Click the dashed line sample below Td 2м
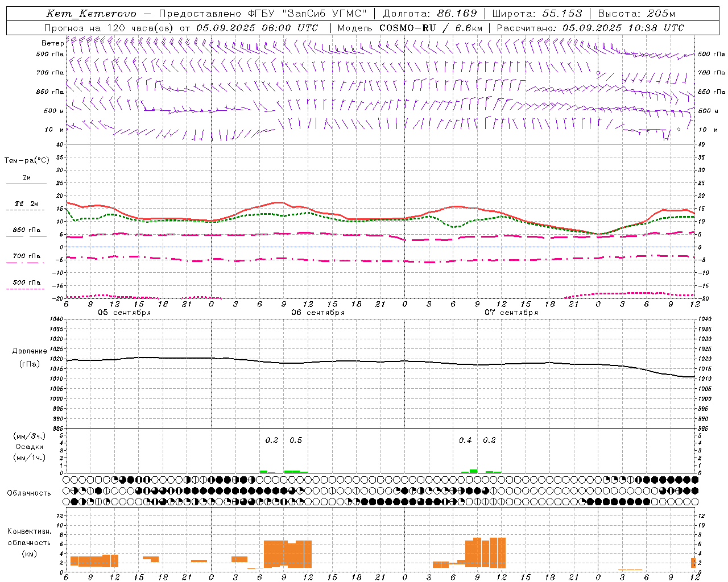The width and height of the screenshot is (728, 582). (x=25, y=210)
